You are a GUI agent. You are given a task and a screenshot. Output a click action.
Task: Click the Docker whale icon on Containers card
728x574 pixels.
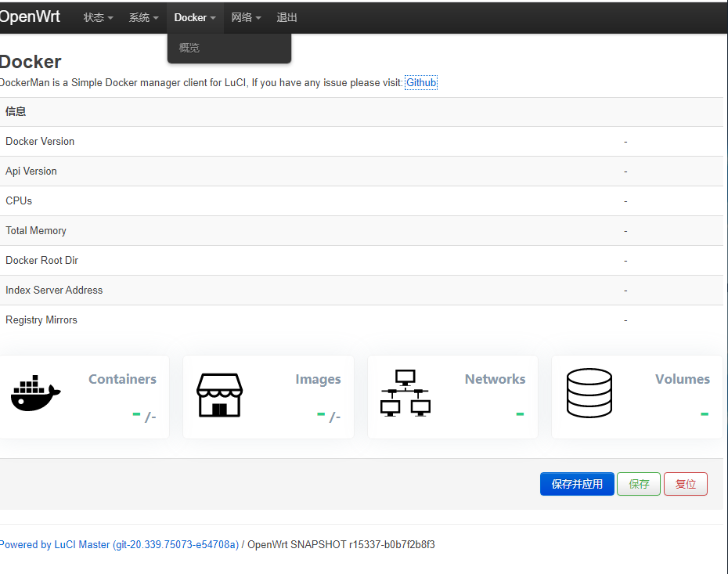tap(35, 393)
